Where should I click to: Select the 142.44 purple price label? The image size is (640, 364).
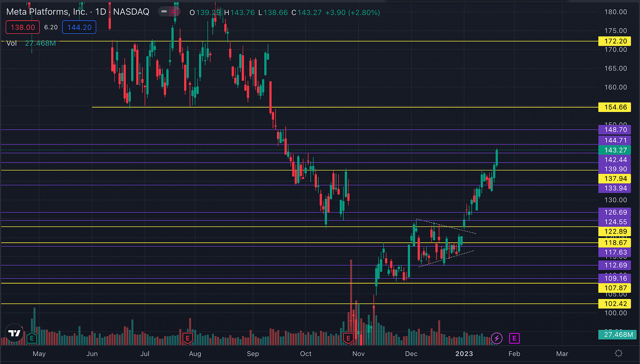[x=615, y=160]
